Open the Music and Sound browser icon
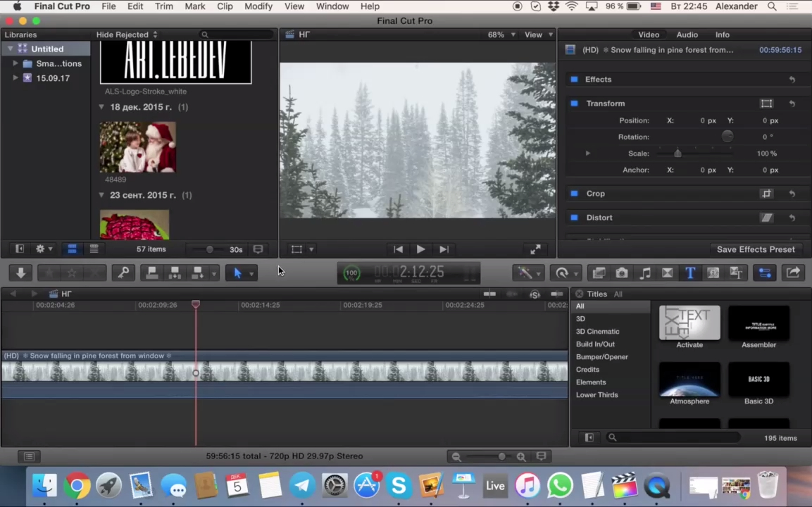812x507 pixels. click(x=644, y=273)
